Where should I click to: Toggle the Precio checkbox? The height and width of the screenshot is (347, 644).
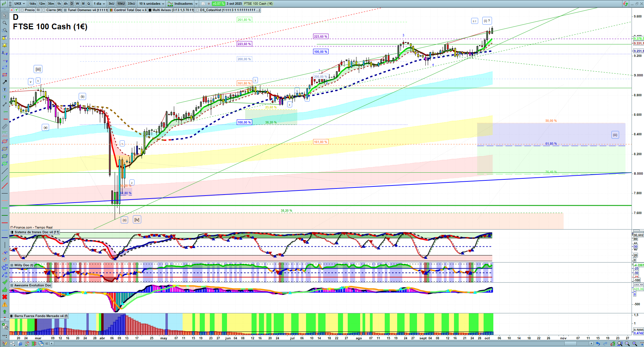[x=22, y=10]
